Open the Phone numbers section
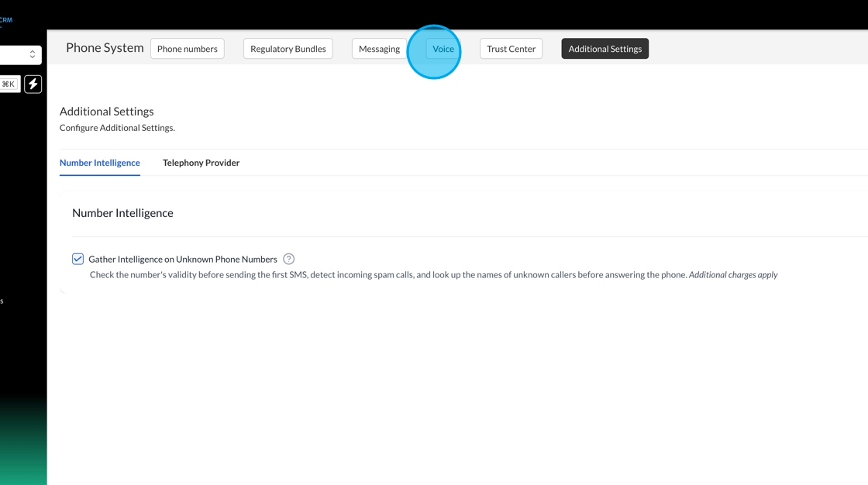 [x=187, y=49]
